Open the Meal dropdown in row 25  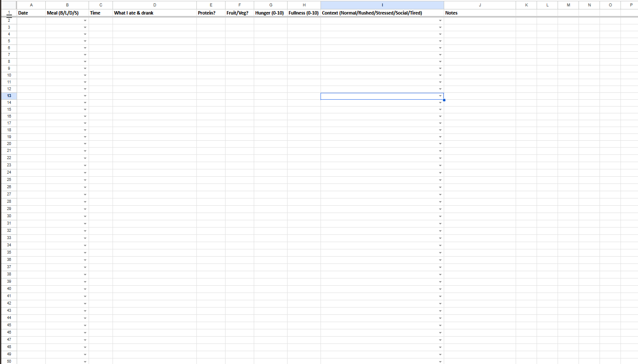pyautogui.click(x=85, y=180)
